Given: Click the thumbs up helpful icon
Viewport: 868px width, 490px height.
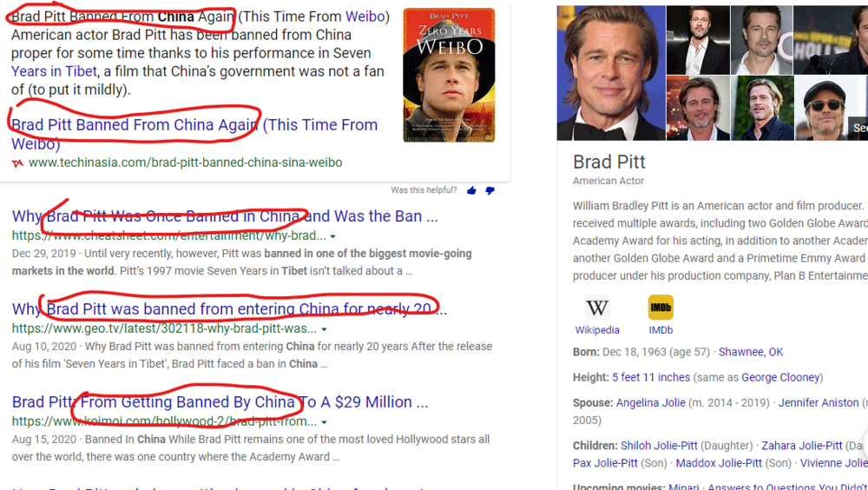Looking at the screenshot, I should pyautogui.click(x=471, y=190).
